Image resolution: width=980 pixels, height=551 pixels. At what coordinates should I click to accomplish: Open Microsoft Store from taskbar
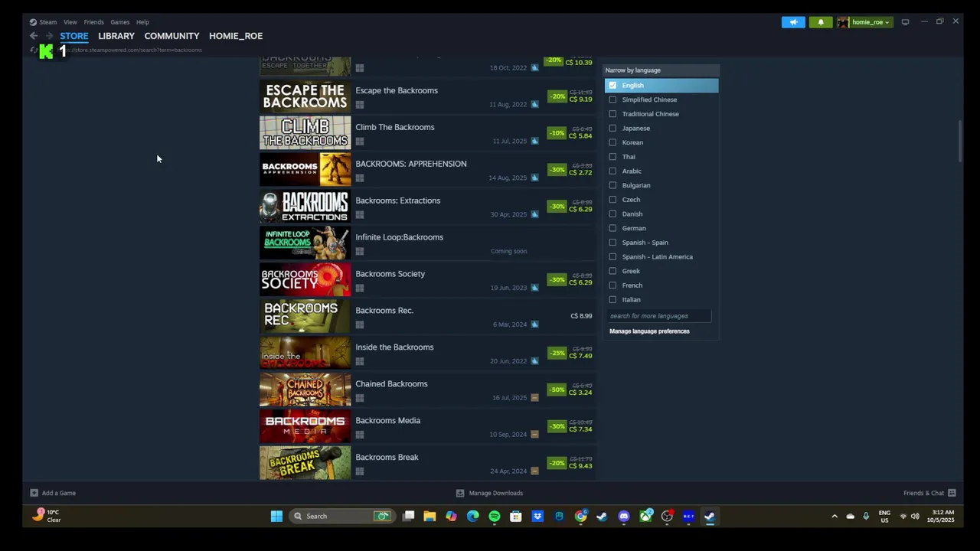[x=516, y=516]
